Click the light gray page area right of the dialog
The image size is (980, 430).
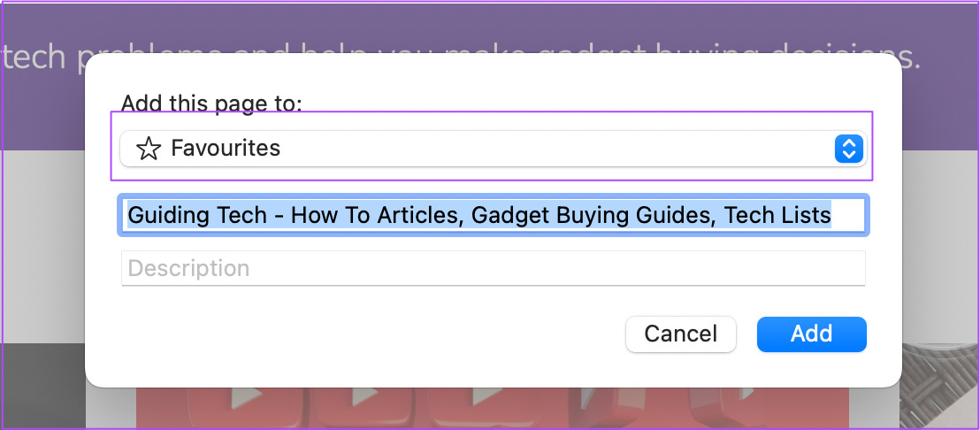939,250
